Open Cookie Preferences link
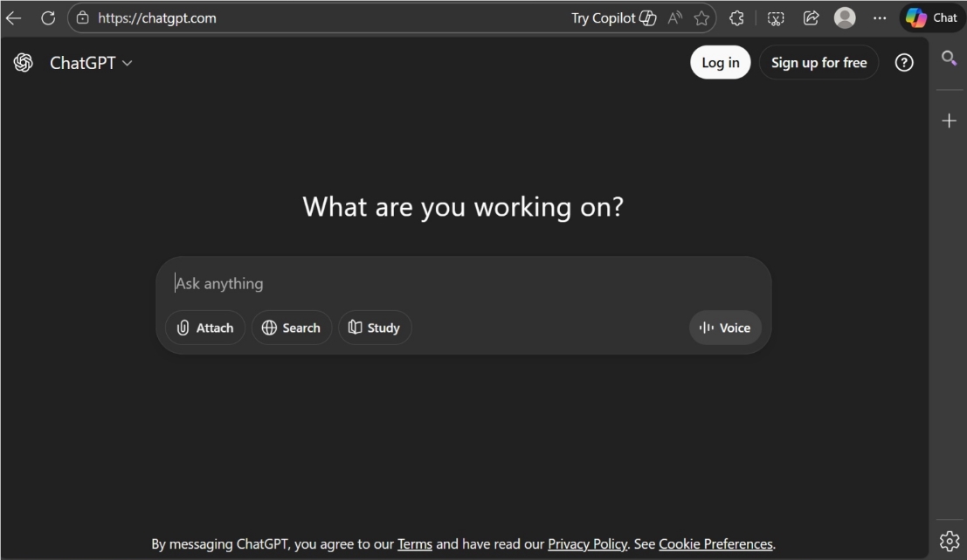The height and width of the screenshot is (560, 967). (715, 544)
